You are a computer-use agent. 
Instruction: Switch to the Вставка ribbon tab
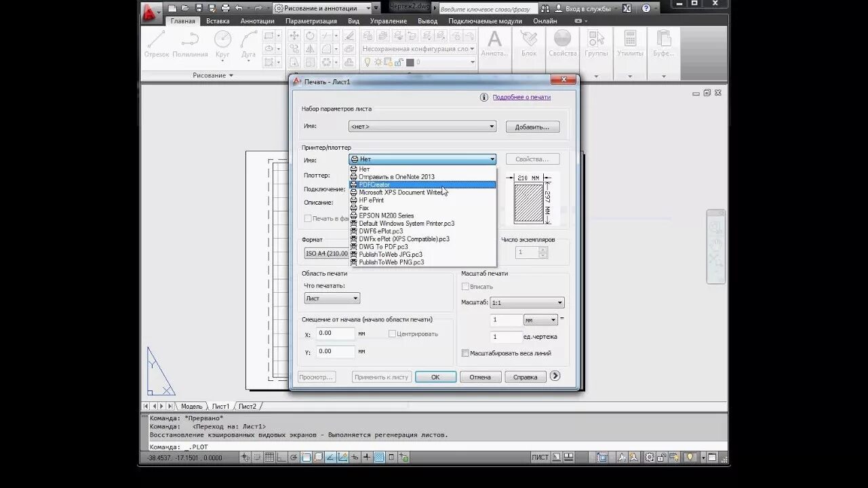pyautogui.click(x=218, y=21)
